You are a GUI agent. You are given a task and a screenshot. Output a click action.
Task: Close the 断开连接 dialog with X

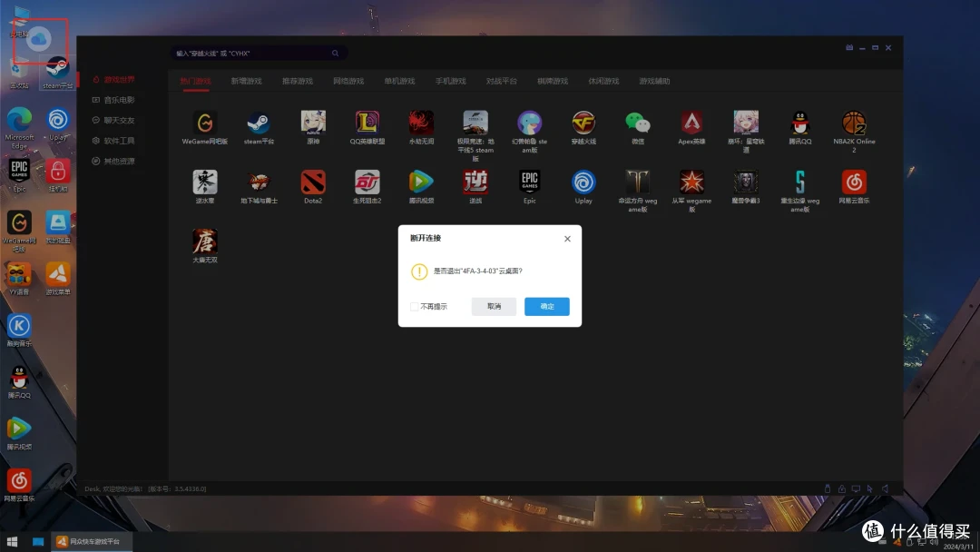coord(567,239)
